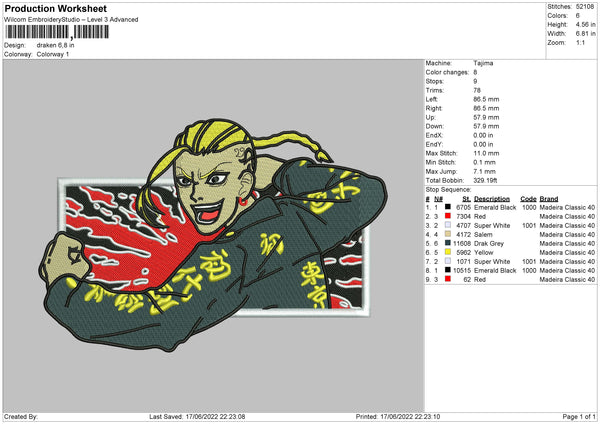Select stitch count "11608" in the table

462,243
